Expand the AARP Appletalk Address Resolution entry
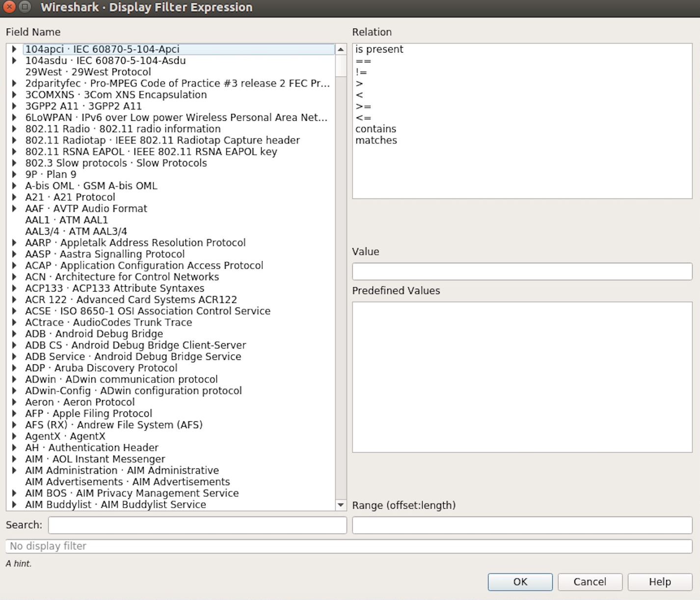This screenshot has height=600, width=700. coord(14,243)
